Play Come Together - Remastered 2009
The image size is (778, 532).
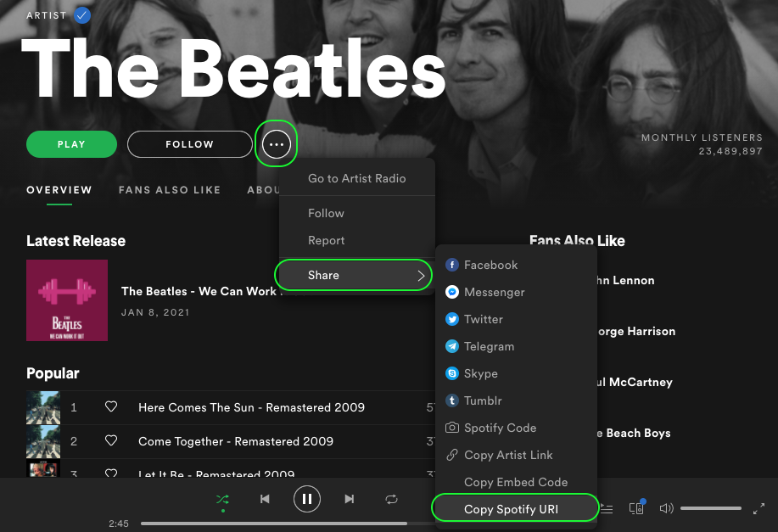pyautogui.click(x=236, y=441)
